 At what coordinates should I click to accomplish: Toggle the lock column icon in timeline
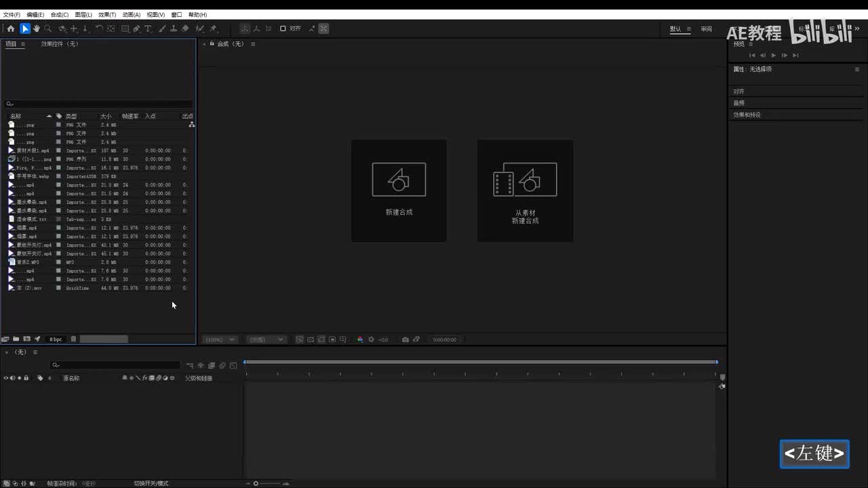tap(26, 378)
